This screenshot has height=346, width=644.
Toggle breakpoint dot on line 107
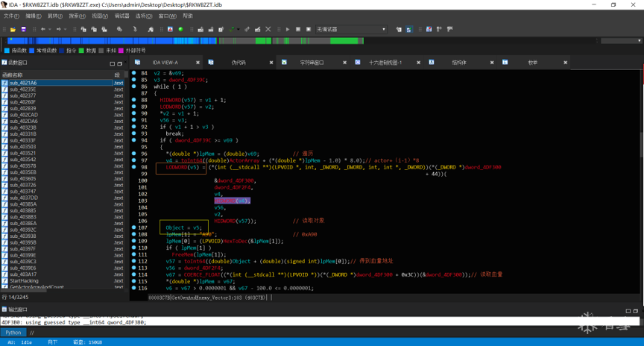(x=134, y=227)
